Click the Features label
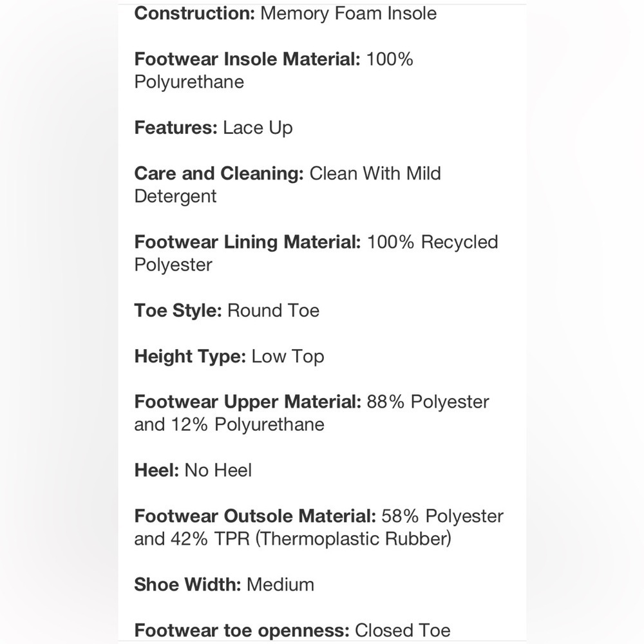Screen dimensions: 644x644 pos(176,128)
